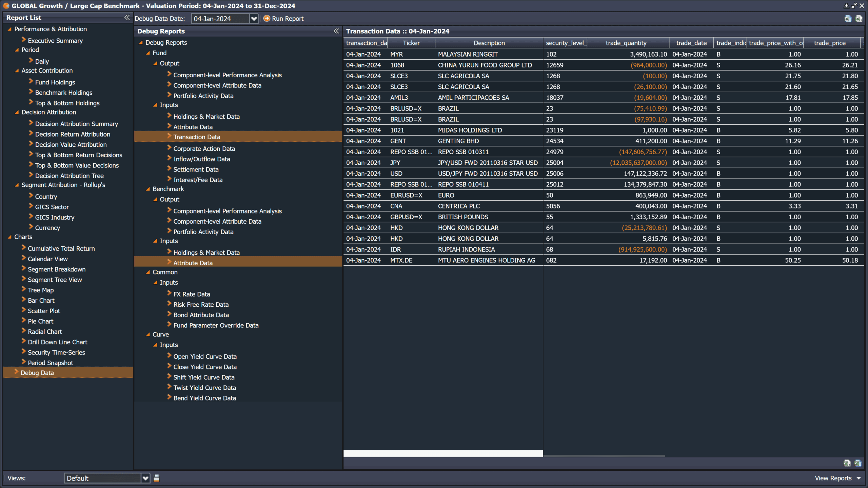Open the Views Default dropdown arrow
The width and height of the screenshot is (868, 488).
pyautogui.click(x=145, y=478)
